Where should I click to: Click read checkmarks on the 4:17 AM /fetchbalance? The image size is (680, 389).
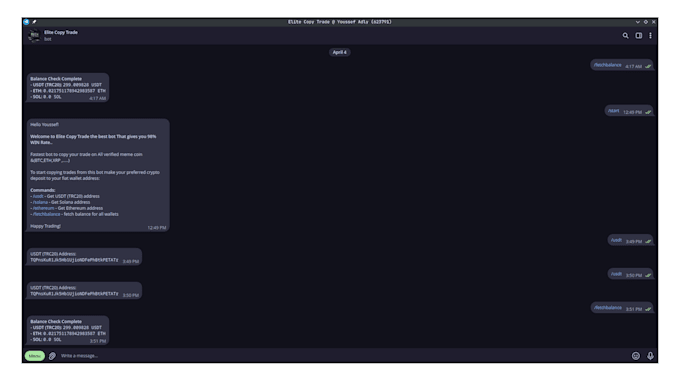tap(648, 66)
